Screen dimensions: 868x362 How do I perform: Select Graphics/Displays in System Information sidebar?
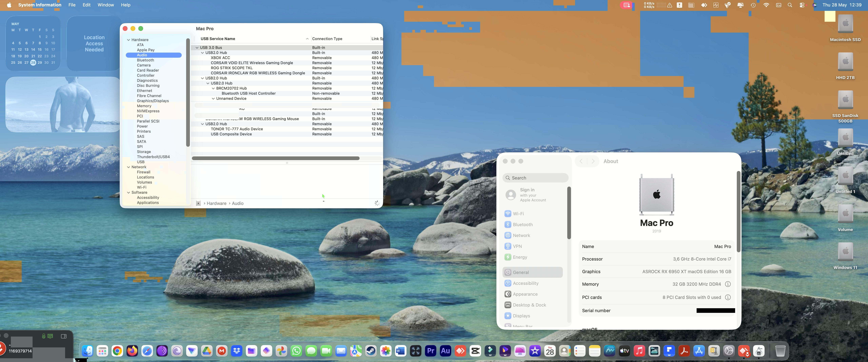pos(153,101)
